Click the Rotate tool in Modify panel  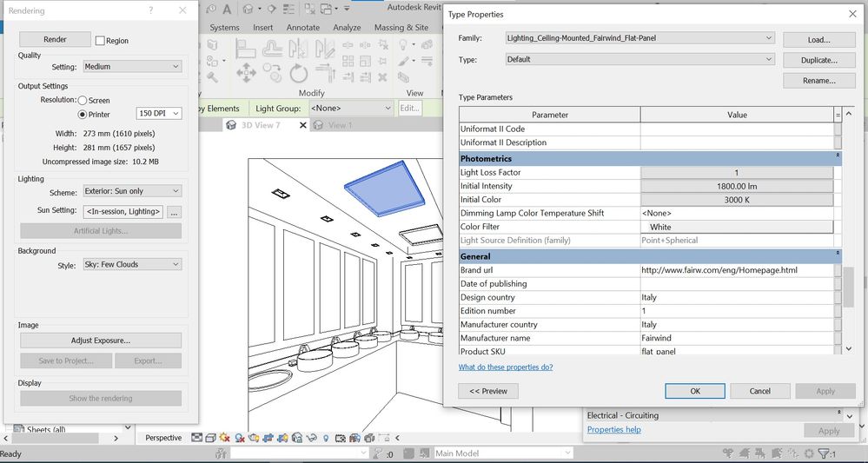tap(299, 72)
